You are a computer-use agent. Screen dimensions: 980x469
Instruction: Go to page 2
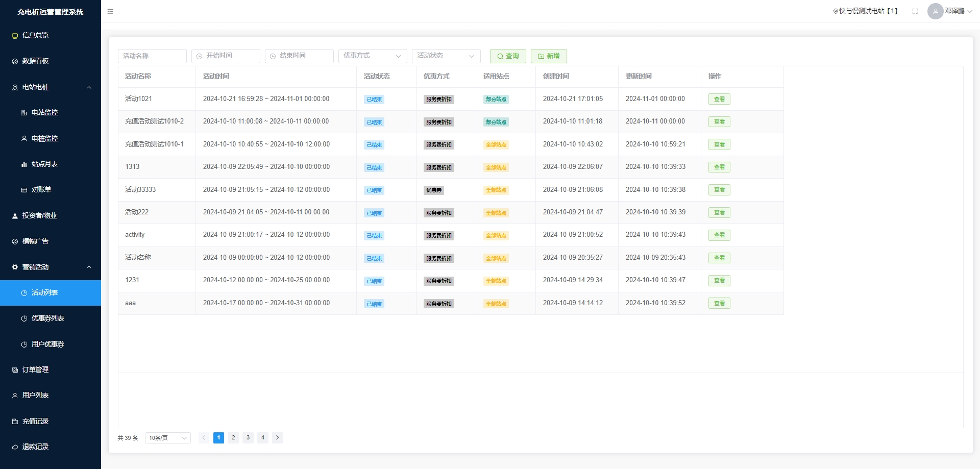233,438
